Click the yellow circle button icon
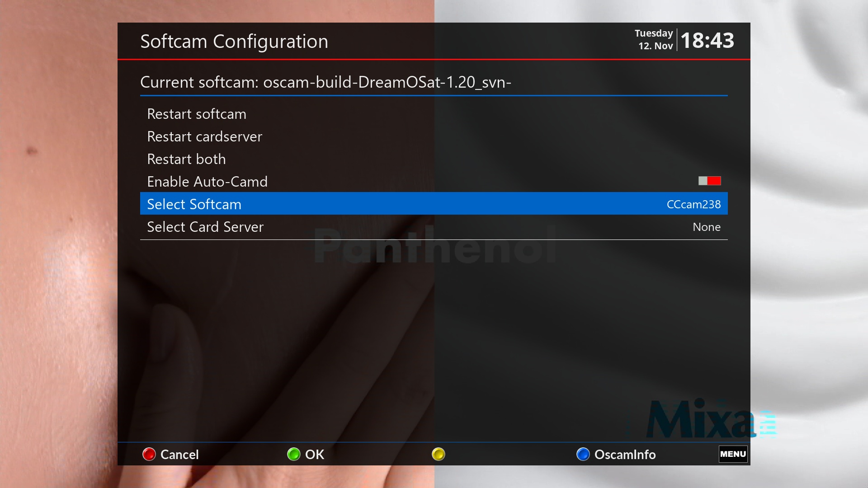Screen dimensions: 868x488 [439, 454]
